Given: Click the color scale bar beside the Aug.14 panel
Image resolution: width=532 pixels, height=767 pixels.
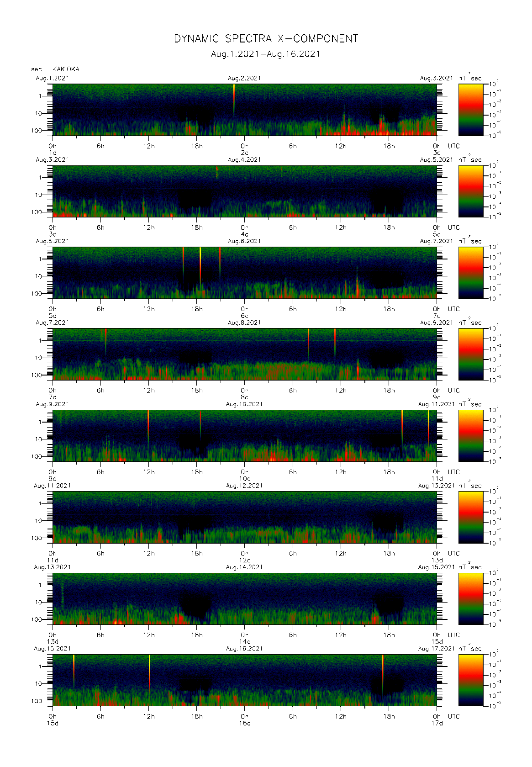Looking at the screenshot, I should [x=471, y=598].
